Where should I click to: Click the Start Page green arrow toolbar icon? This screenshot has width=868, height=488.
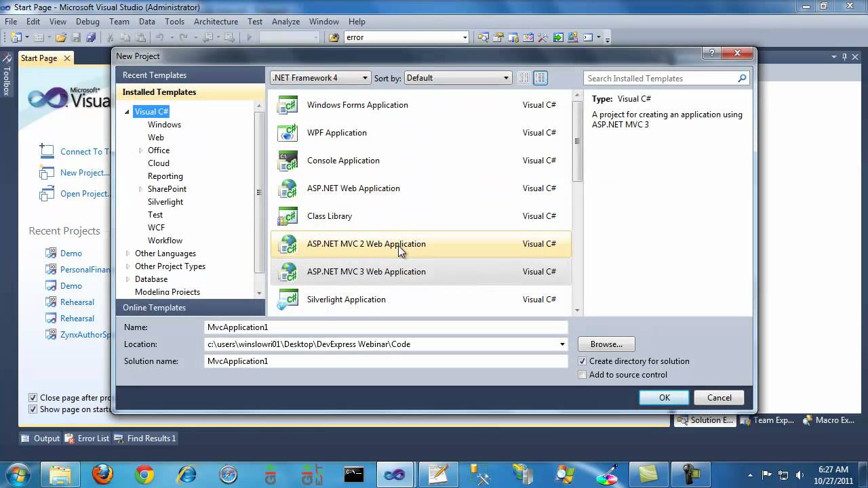click(558, 37)
